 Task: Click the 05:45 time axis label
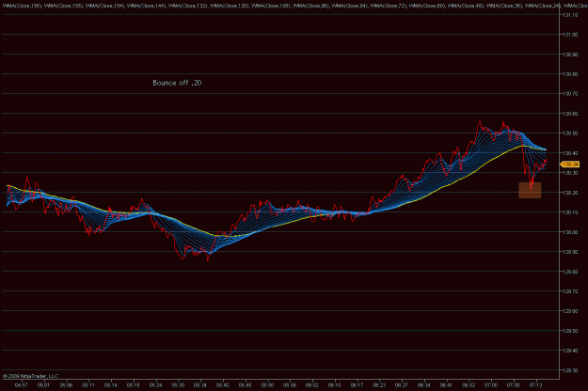(245, 385)
